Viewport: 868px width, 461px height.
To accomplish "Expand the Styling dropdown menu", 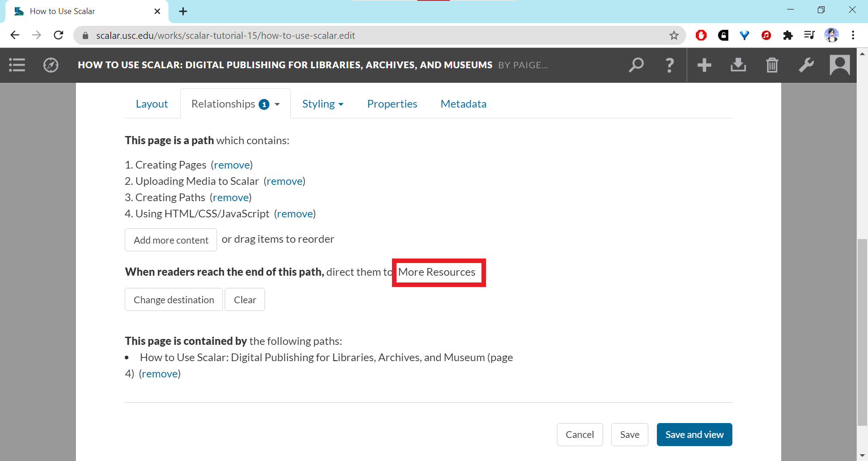I will pyautogui.click(x=322, y=104).
